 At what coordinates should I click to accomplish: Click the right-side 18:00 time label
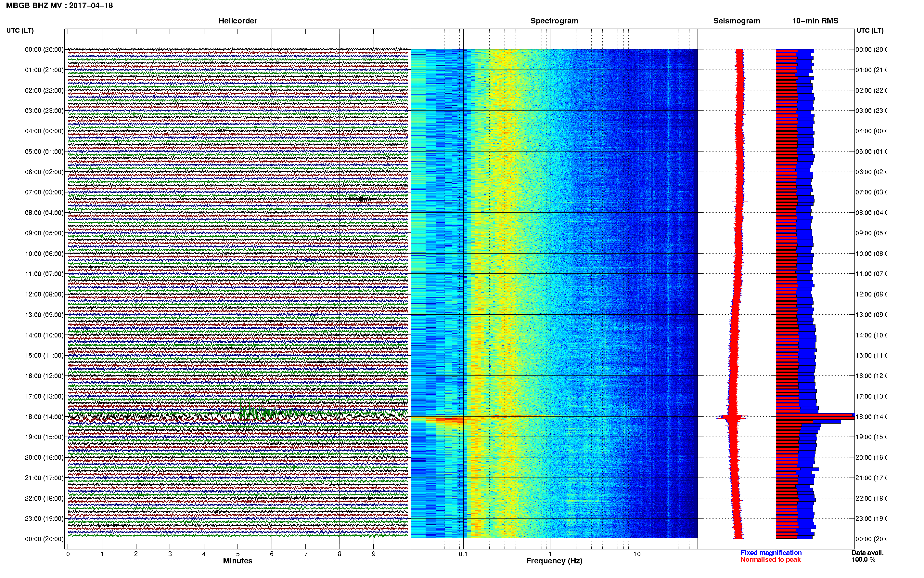[871, 417]
